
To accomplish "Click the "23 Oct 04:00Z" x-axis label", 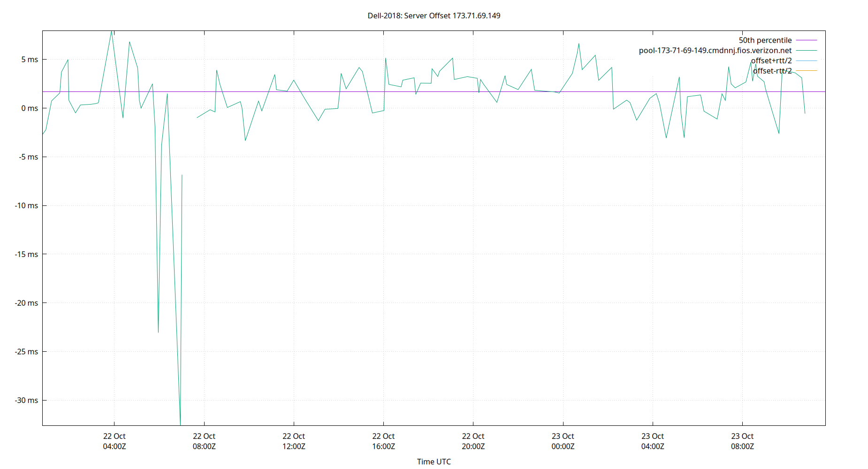I will (x=653, y=441).
